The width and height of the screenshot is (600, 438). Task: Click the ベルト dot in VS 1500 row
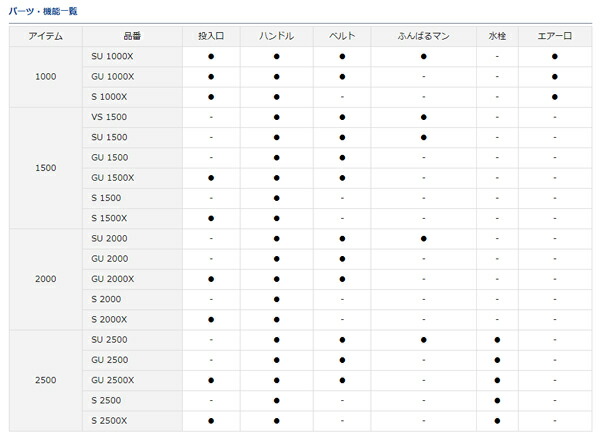click(342, 117)
